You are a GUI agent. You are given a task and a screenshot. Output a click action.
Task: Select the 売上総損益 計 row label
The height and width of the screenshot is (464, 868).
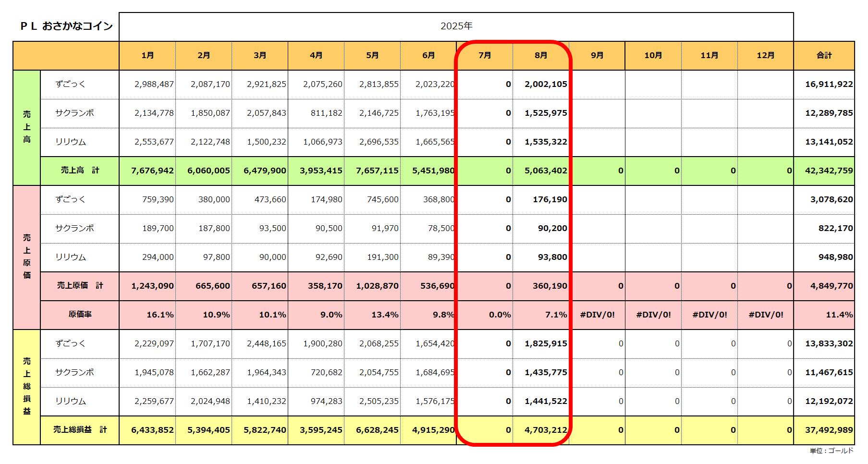[x=80, y=430]
